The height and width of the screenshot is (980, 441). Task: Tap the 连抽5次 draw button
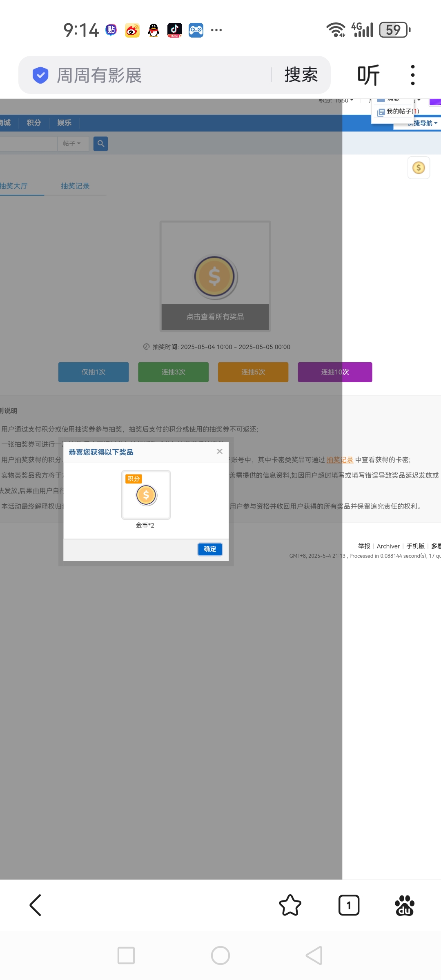pos(253,372)
